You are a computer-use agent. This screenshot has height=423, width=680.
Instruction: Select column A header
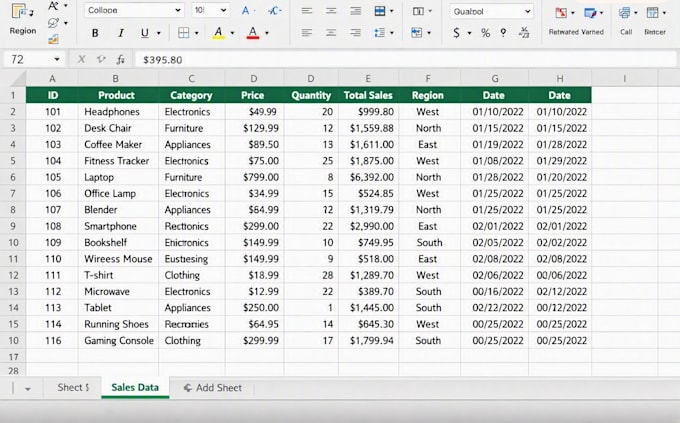pyautogui.click(x=52, y=79)
